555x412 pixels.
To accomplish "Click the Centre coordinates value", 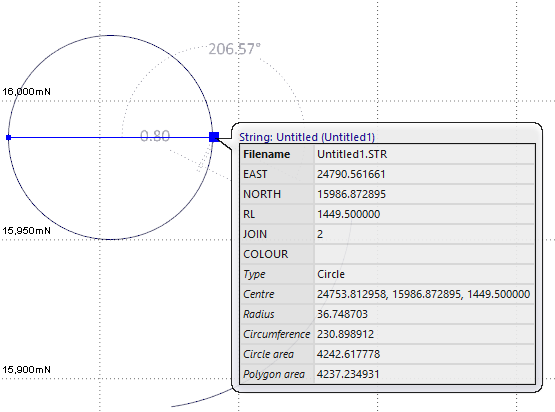I will 423,294.
